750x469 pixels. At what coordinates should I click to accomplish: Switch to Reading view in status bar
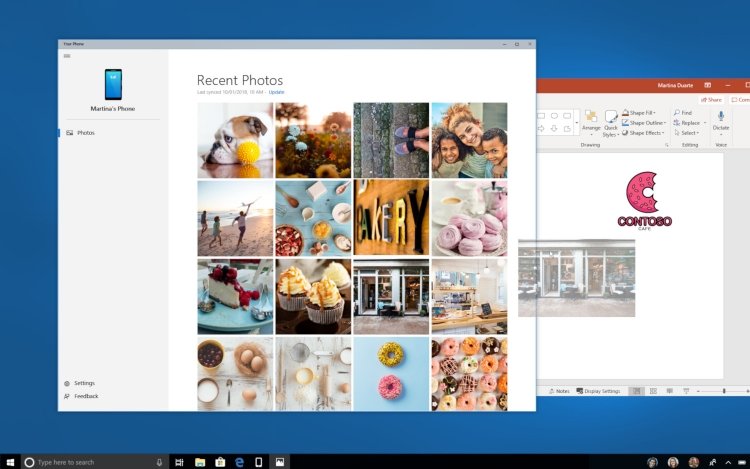click(x=670, y=391)
